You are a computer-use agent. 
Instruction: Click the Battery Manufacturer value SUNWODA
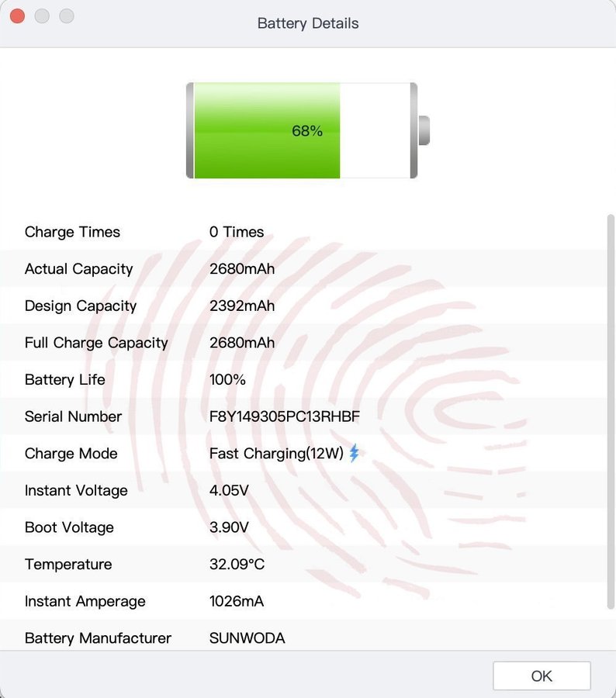coord(247,638)
